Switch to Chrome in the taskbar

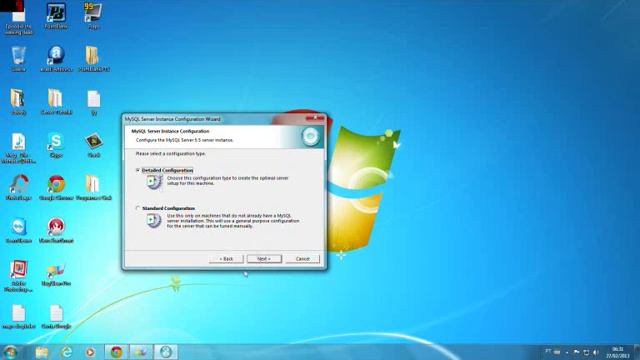pos(116,352)
